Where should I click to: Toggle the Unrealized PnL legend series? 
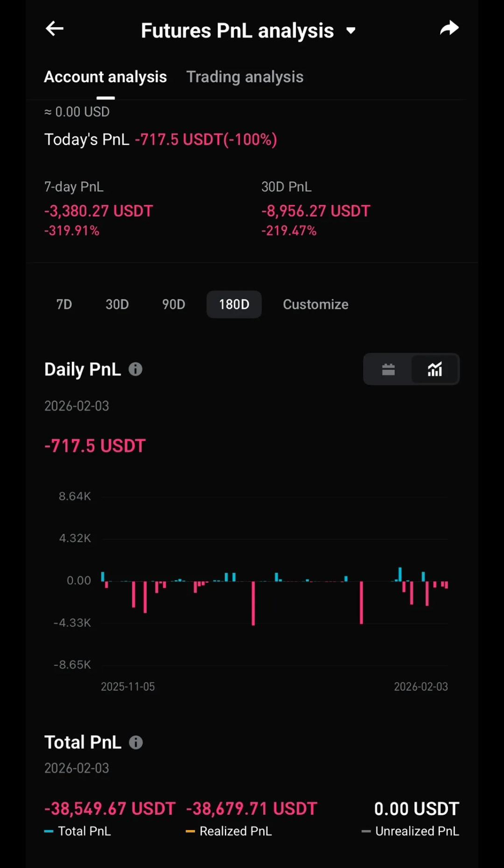click(410, 831)
